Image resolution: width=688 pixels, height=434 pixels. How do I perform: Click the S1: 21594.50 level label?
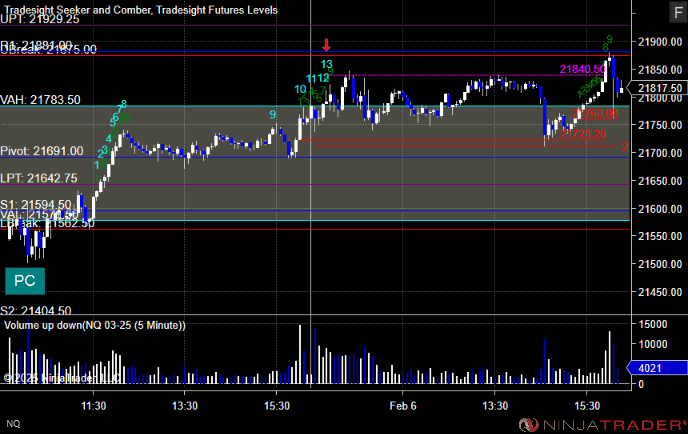(x=36, y=204)
